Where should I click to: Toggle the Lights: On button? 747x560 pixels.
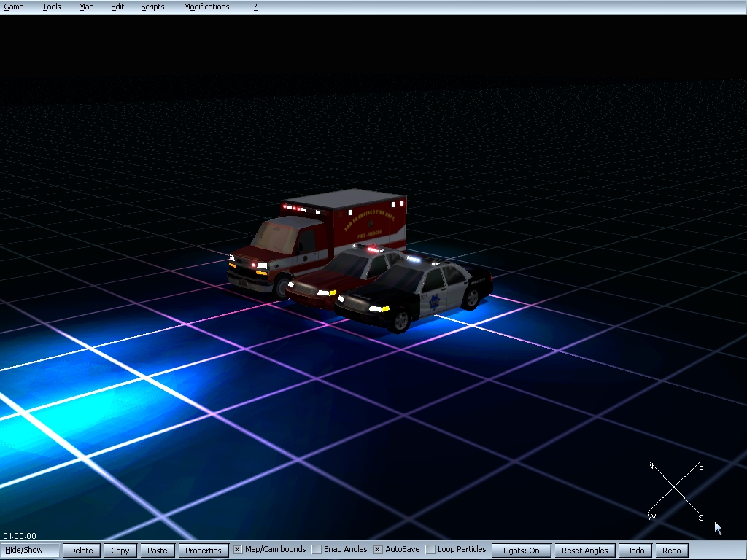[521, 551]
